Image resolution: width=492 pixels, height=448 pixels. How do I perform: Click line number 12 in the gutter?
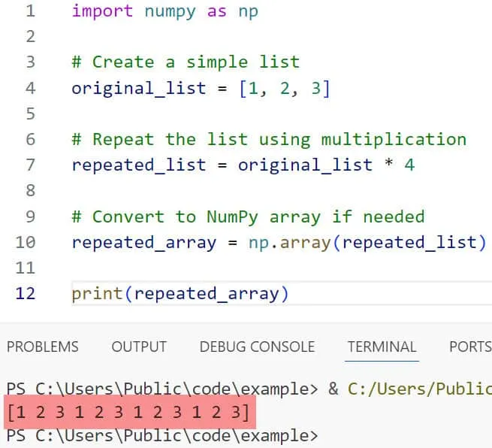[26, 293]
